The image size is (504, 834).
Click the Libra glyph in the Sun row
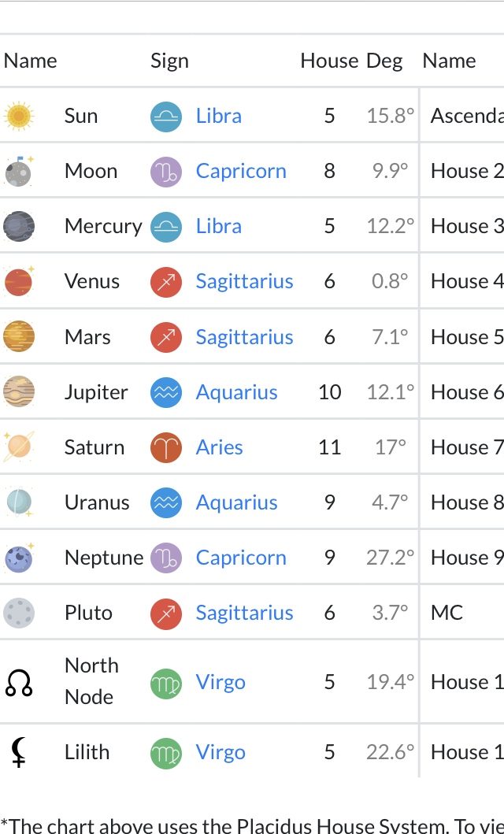click(x=166, y=116)
